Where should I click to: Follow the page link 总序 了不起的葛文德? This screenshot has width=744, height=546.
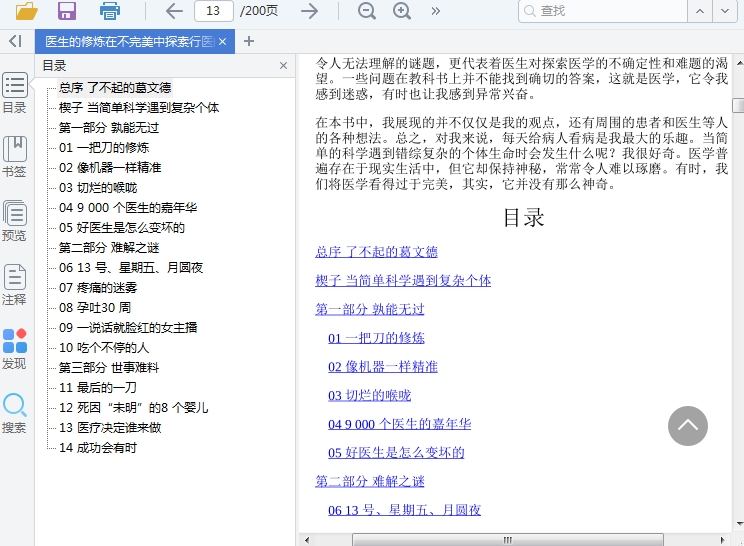point(376,252)
